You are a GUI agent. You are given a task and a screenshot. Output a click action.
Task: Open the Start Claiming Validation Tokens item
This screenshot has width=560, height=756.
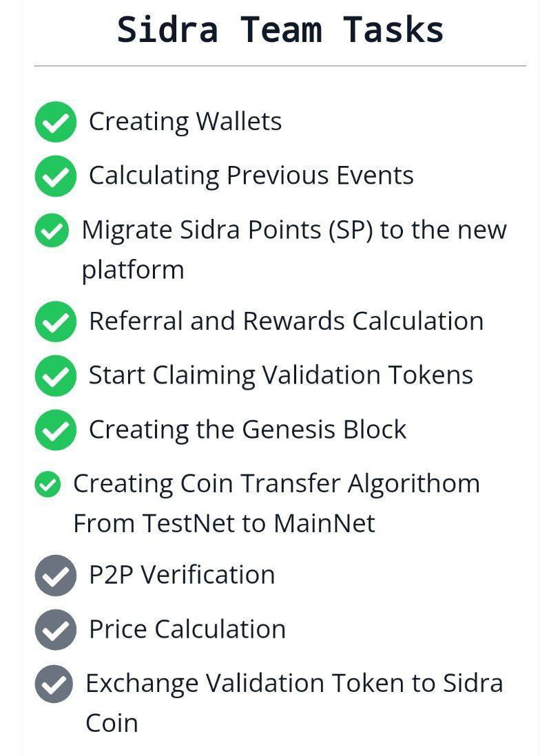281,375
